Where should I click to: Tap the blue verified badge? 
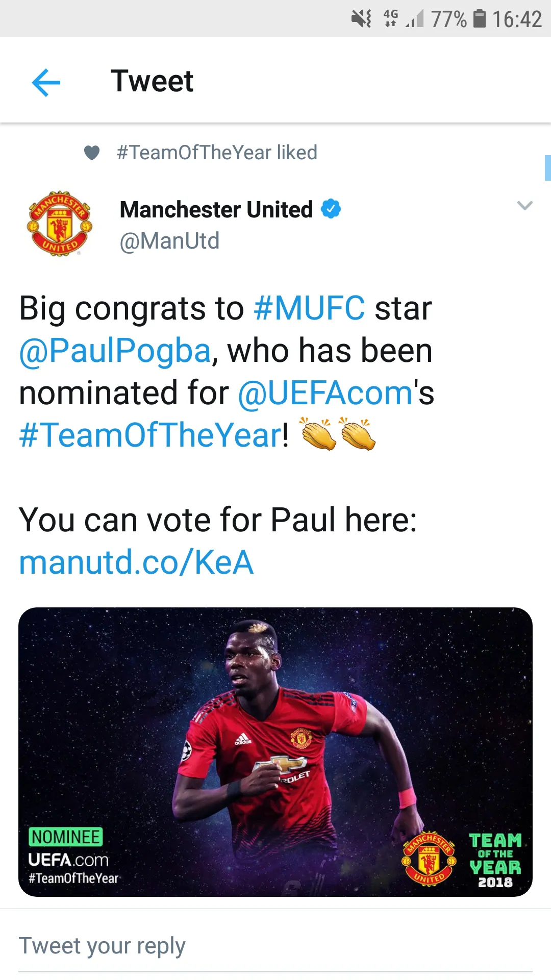point(331,209)
